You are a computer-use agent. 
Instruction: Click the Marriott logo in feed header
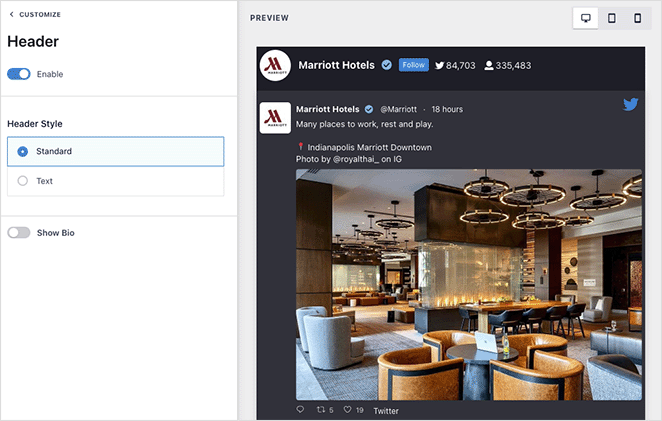click(x=275, y=65)
